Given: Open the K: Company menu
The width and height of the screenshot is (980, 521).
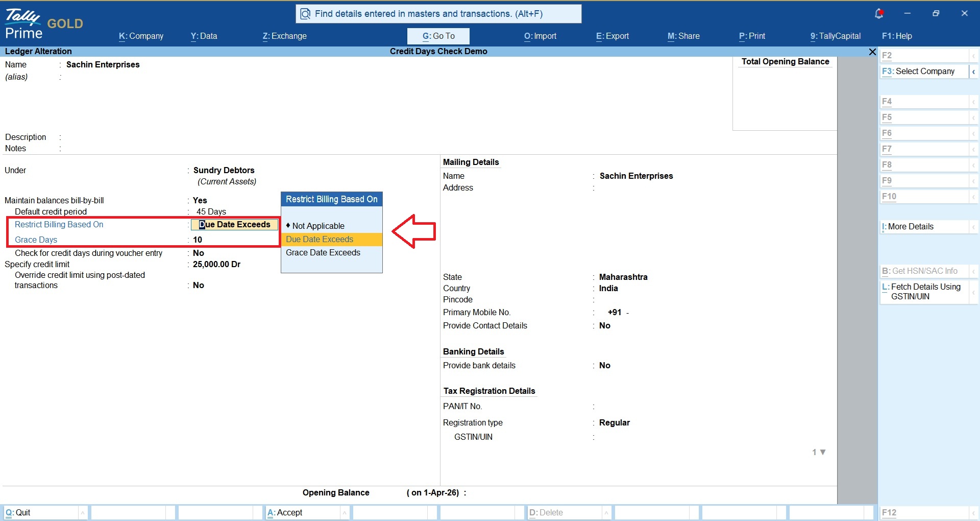Looking at the screenshot, I should pos(141,36).
